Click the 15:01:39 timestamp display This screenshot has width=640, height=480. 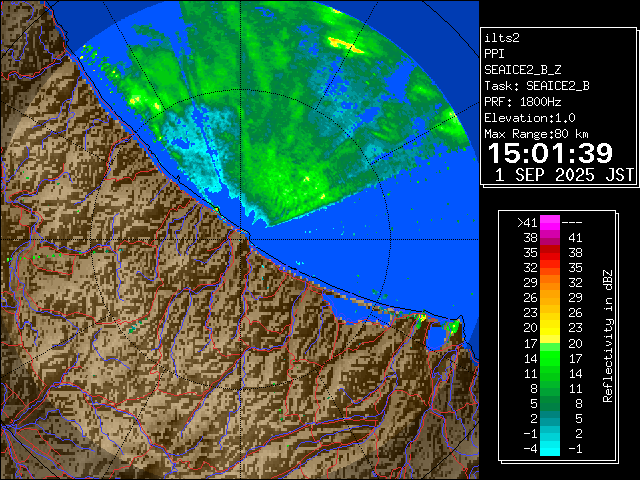pyautogui.click(x=549, y=153)
